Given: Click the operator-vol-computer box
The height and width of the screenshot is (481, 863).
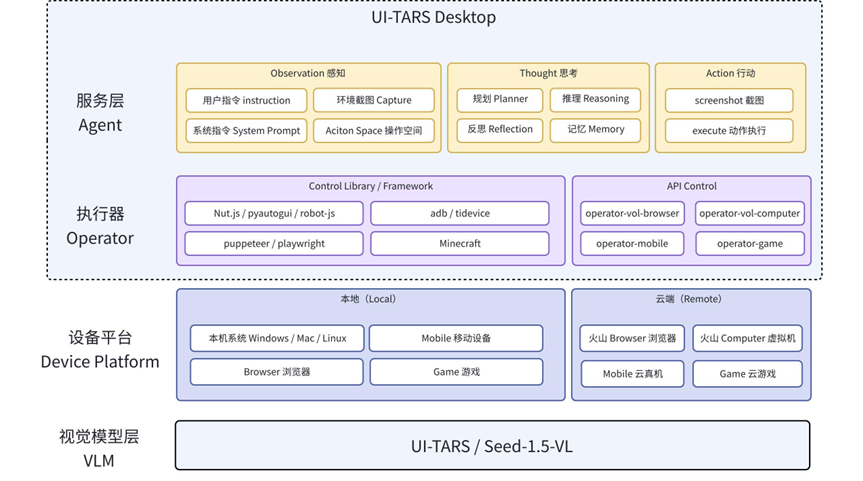Looking at the screenshot, I should click(750, 213).
